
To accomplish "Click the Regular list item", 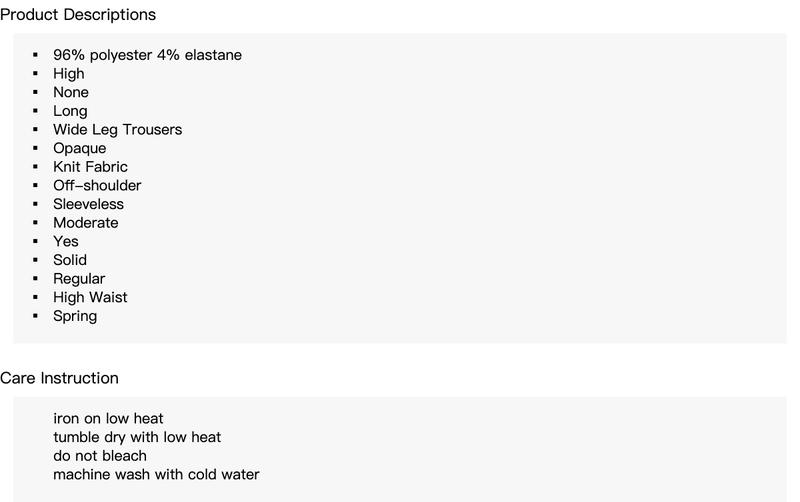I will [x=79, y=279].
